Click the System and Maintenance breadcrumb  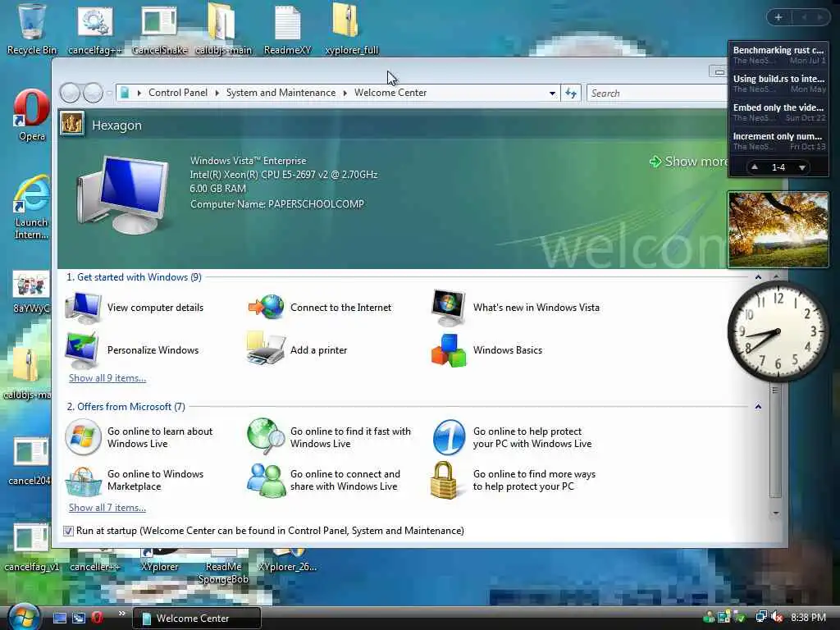281,93
